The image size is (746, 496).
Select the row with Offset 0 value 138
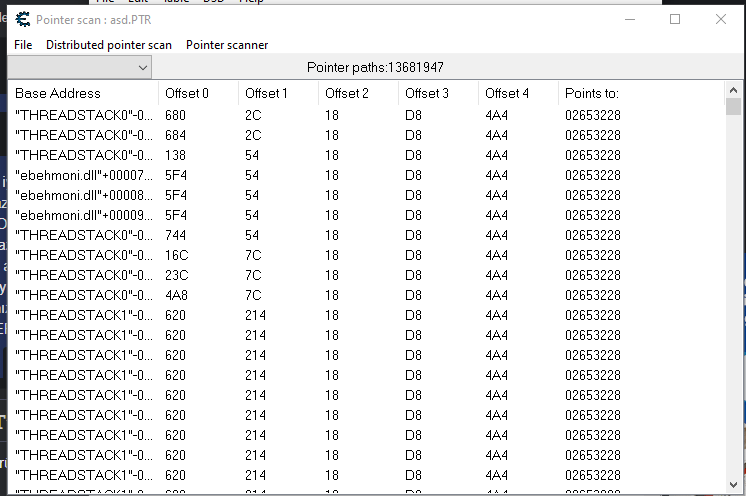point(366,155)
